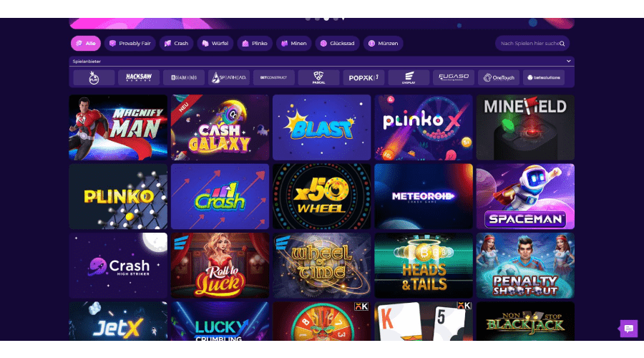Viewport: 644px width, 358px height.
Task: Filter by Betsolutions provider logo
Action: coord(544,77)
